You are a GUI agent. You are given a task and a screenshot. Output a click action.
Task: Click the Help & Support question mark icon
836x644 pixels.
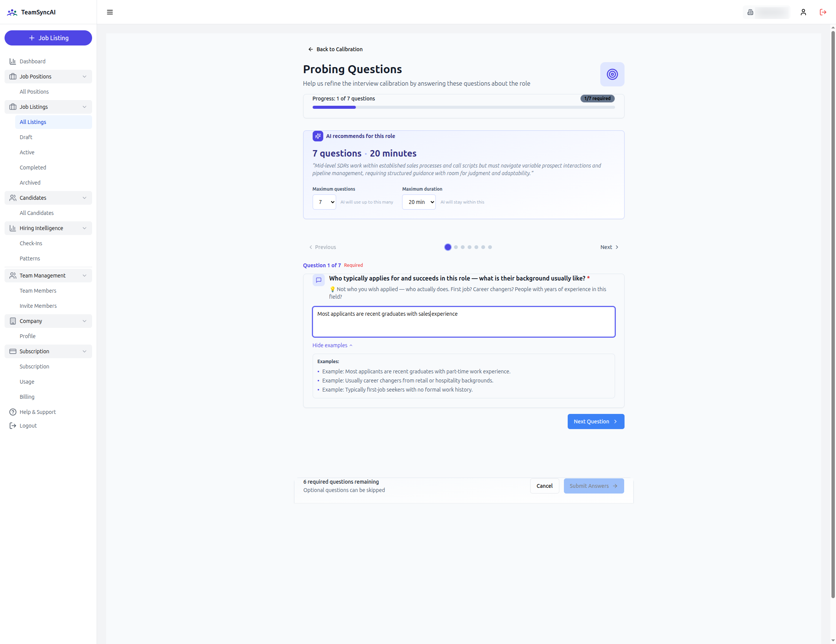(13, 412)
